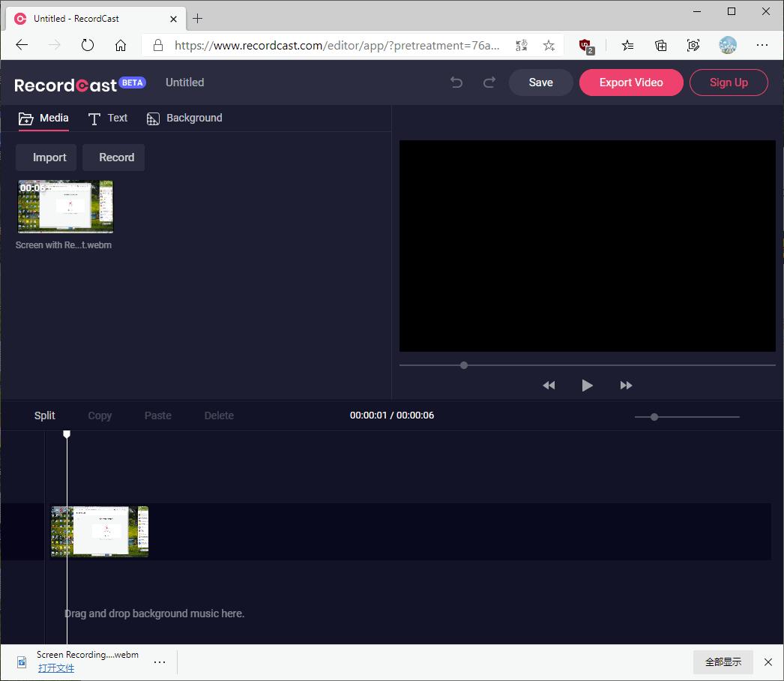784x681 pixels.
Task: Click the Export Video button
Action: (631, 82)
